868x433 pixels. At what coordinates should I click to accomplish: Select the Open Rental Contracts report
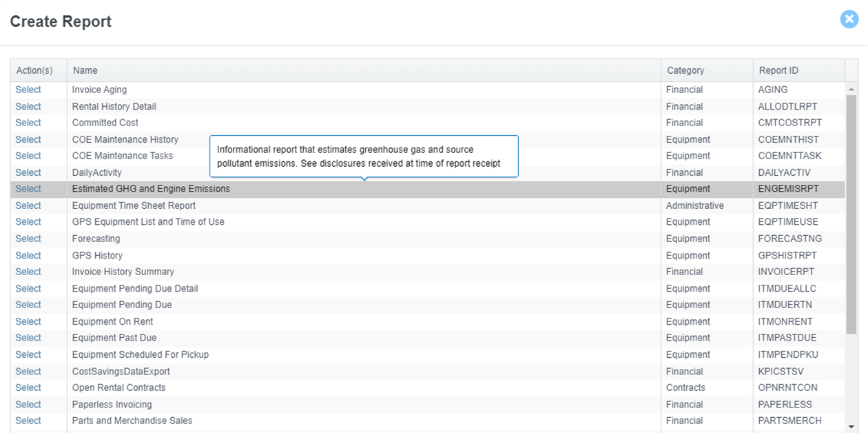coord(28,387)
